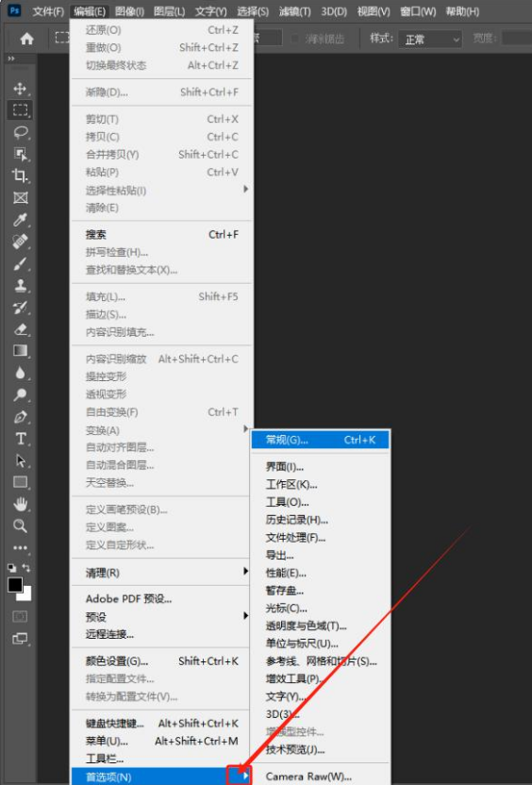Open the 图层(L) menu
This screenshot has height=785, width=532.
169,11
